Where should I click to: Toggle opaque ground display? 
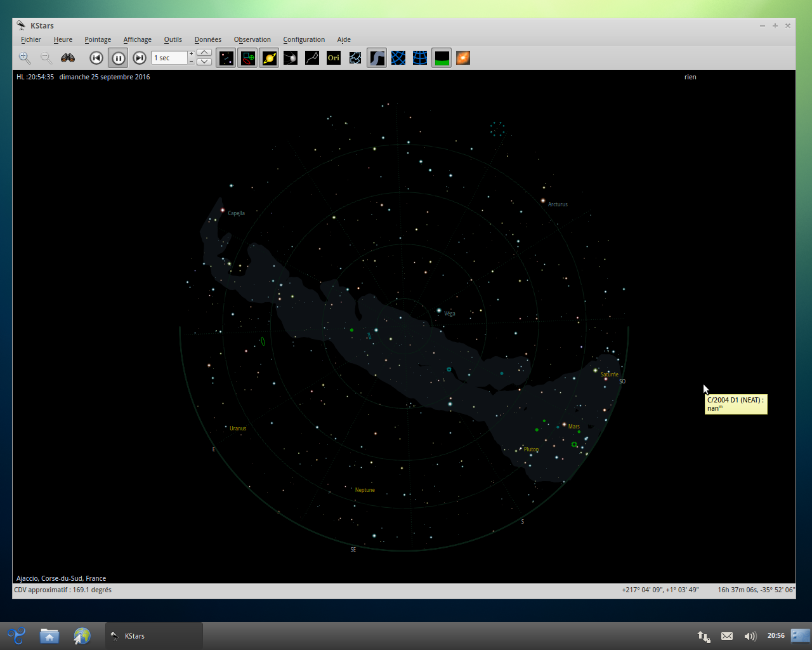[x=442, y=58]
